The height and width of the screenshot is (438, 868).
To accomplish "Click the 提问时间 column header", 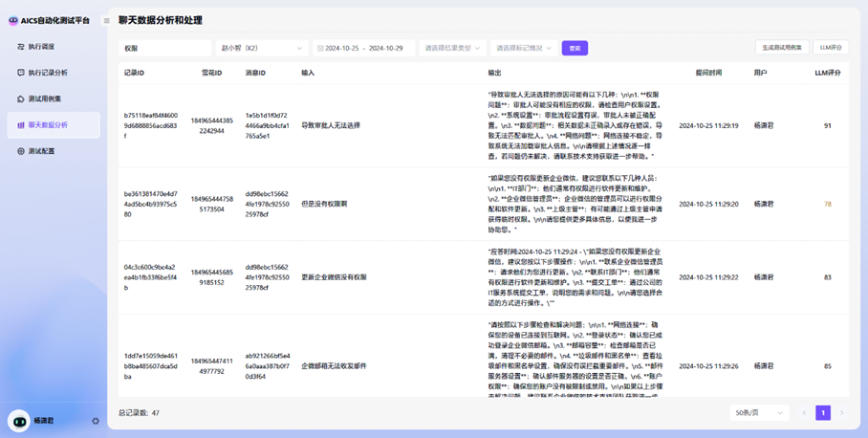I will 708,73.
